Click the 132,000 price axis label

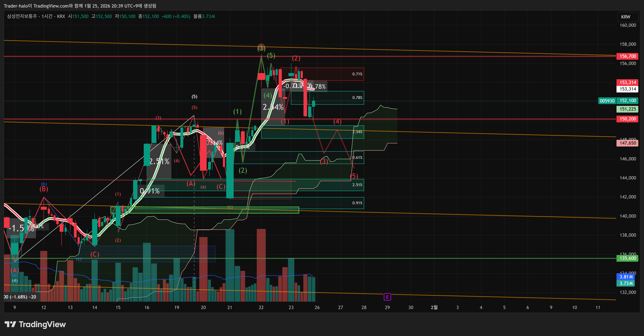pyautogui.click(x=628, y=292)
